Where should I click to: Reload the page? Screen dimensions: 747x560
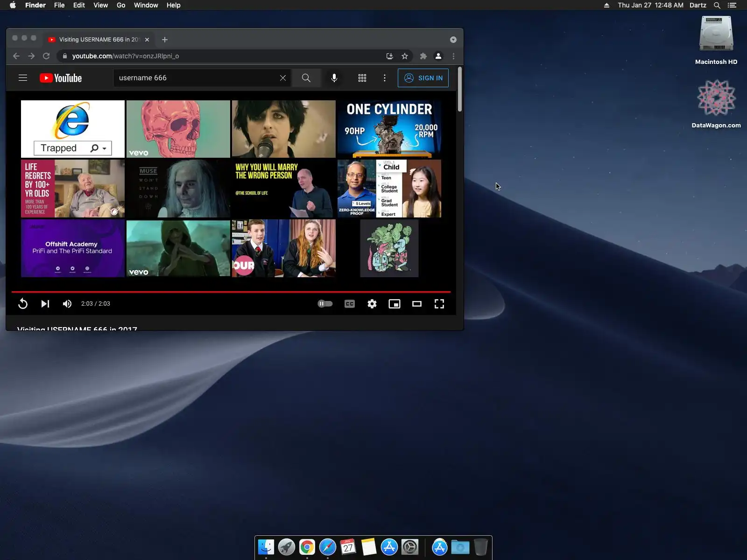coord(46,56)
